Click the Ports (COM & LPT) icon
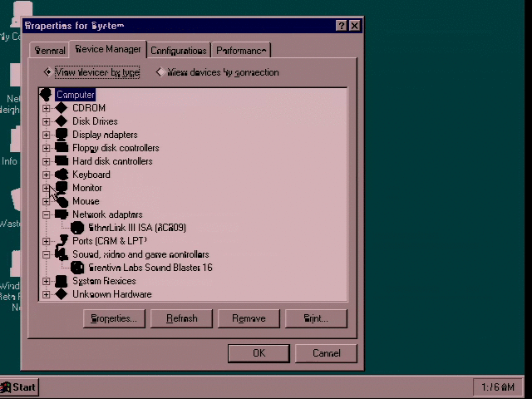The height and width of the screenshot is (399, 532). pos(62,241)
